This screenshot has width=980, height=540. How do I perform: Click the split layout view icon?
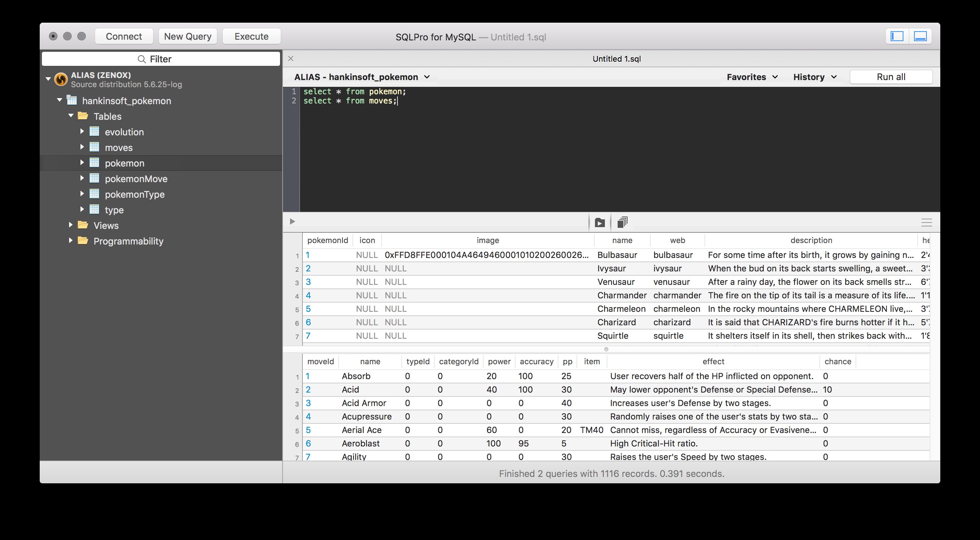pyautogui.click(x=921, y=36)
